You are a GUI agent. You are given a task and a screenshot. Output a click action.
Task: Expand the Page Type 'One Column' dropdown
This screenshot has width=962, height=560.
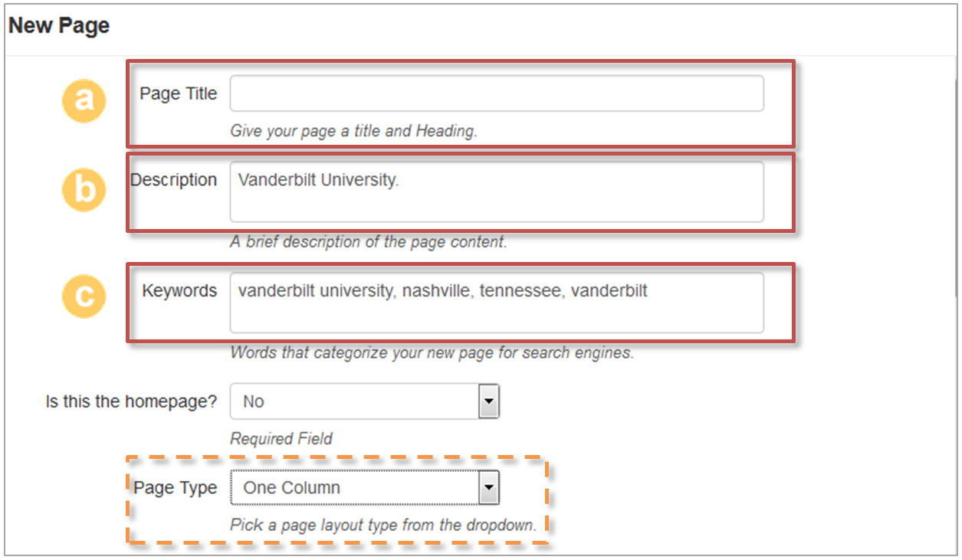point(364,488)
